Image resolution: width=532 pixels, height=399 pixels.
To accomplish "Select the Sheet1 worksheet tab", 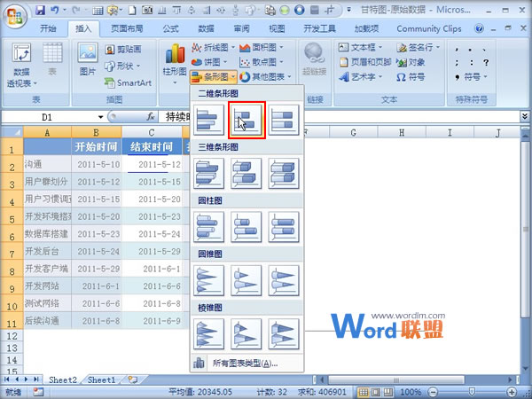I will (101, 380).
